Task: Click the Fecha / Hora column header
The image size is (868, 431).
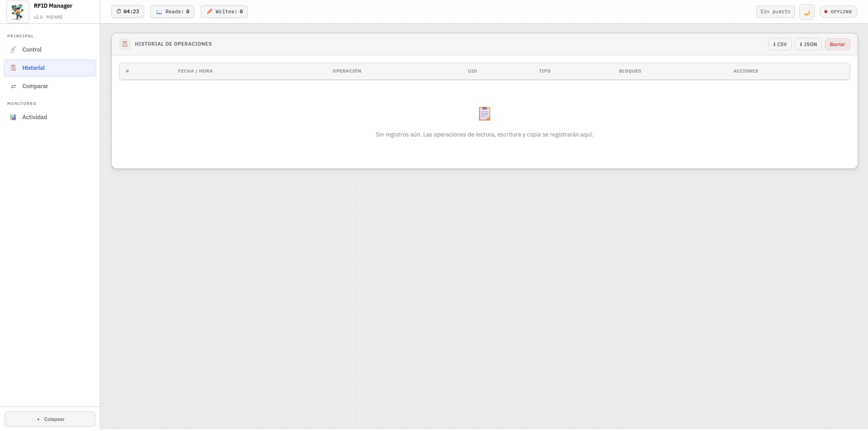Action: click(x=195, y=71)
